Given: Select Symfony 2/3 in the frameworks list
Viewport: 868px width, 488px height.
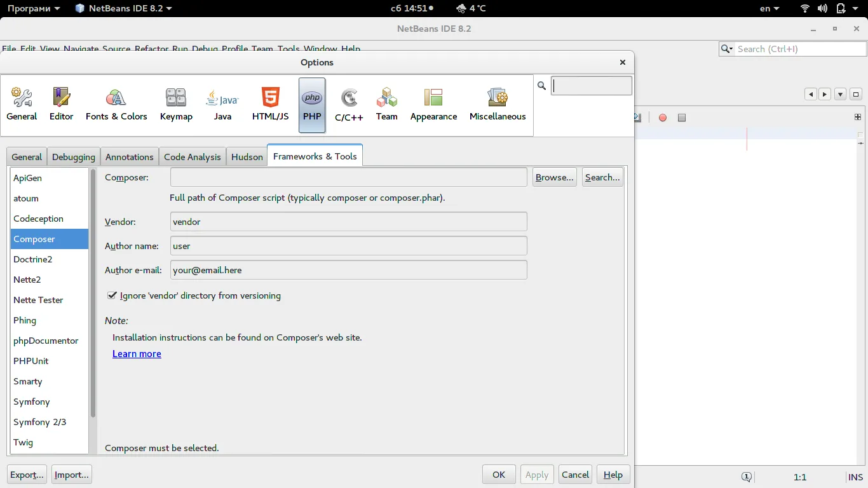Looking at the screenshot, I should [50, 422].
